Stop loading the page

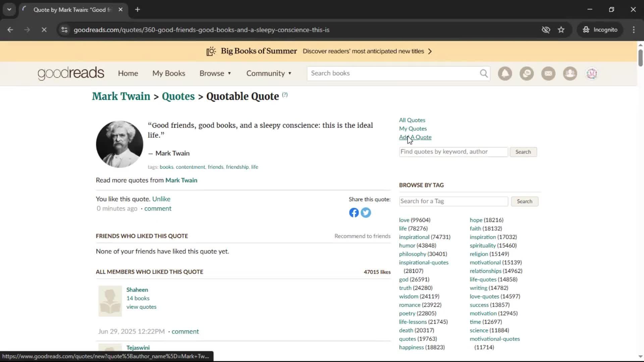click(44, 30)
